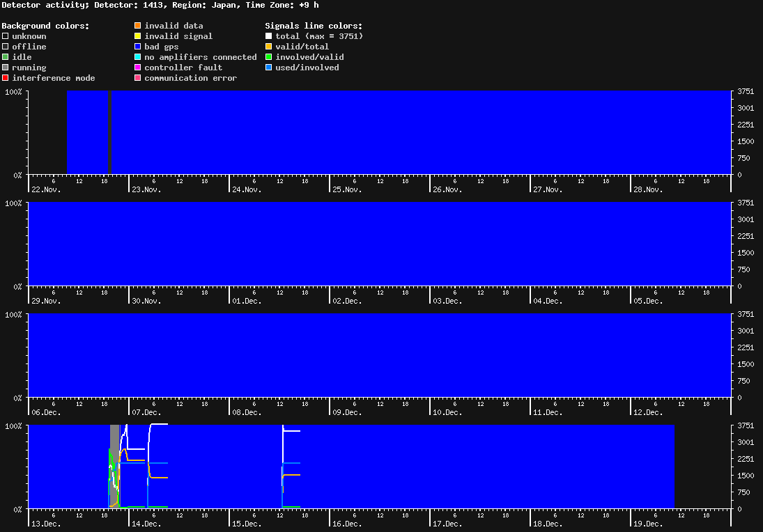Click the 19.Dec. date label

coord(649,524)
